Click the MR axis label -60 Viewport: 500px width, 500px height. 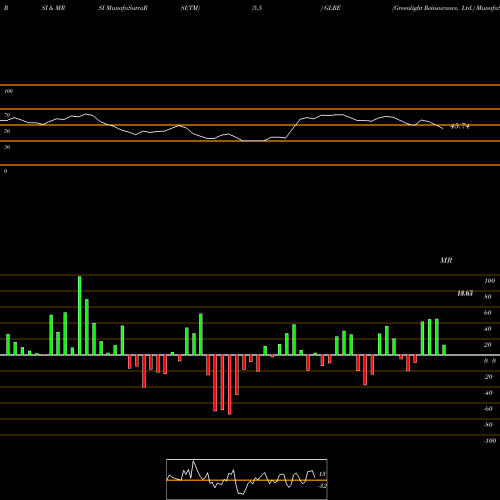click(x=488, y=409)
